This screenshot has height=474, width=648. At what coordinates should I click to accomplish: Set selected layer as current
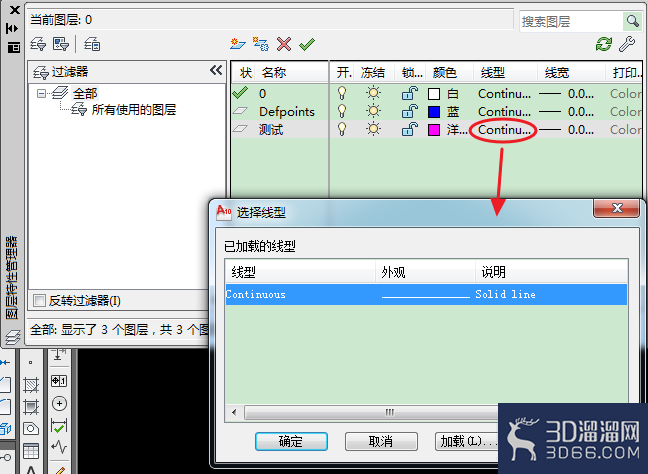tap(307, 44)
